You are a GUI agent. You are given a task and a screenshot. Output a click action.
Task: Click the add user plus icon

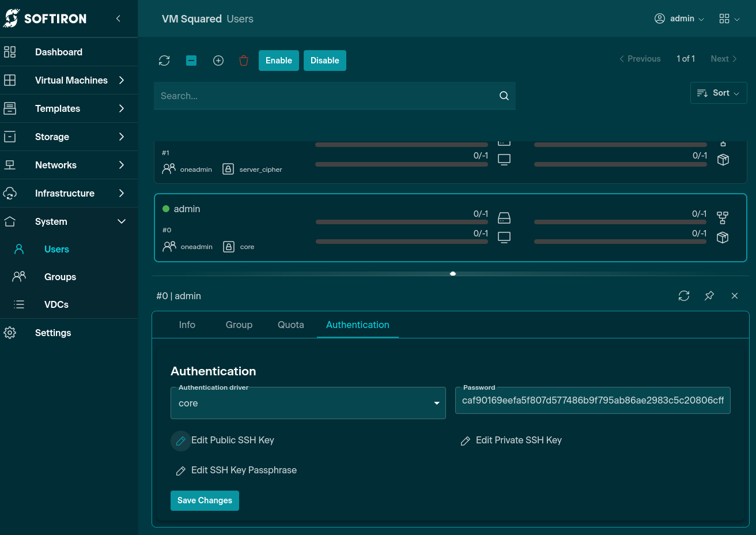point(218,61)
